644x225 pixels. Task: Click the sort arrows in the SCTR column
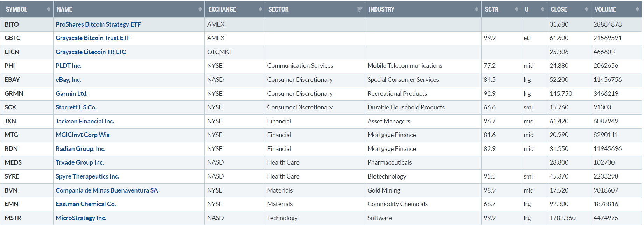pyautogui.click(x=517, y=9)
